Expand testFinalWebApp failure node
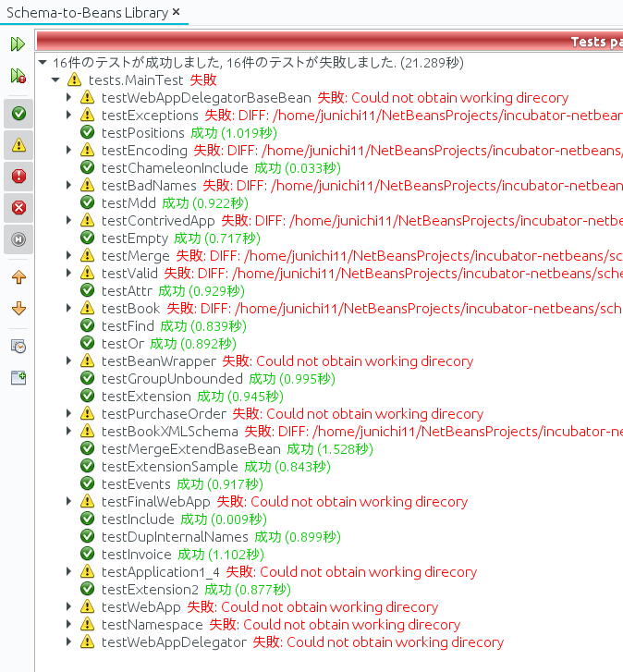 pos(68,501)
